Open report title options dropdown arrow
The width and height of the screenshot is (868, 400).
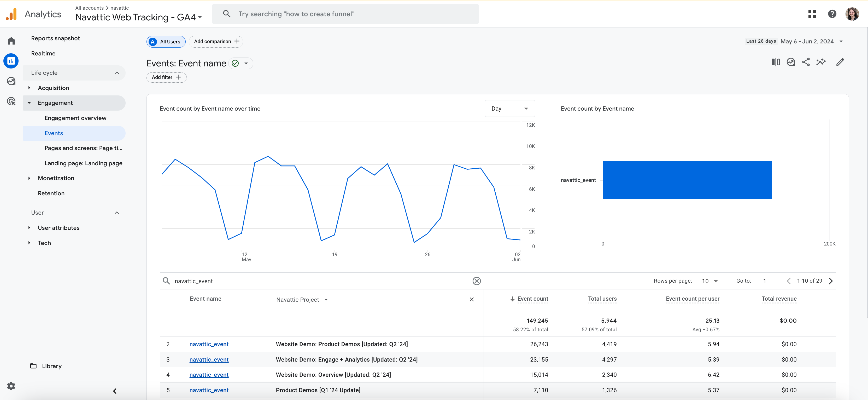click(246, 64)
